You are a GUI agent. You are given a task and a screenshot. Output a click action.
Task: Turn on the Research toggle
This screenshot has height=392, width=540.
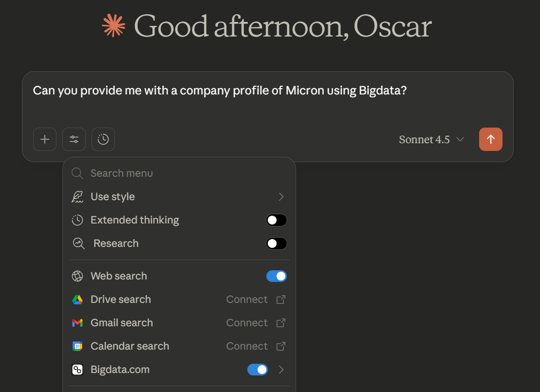tap(277, 243)
